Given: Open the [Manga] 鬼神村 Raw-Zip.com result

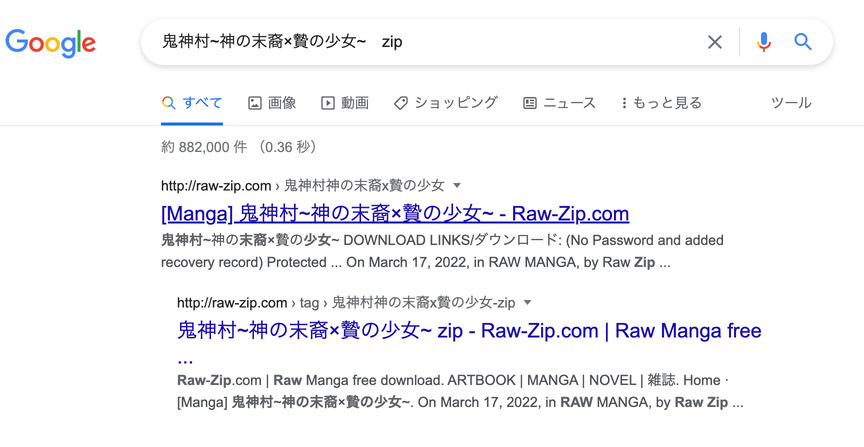Looking at the screenshot, I should [x=395, y=214].
